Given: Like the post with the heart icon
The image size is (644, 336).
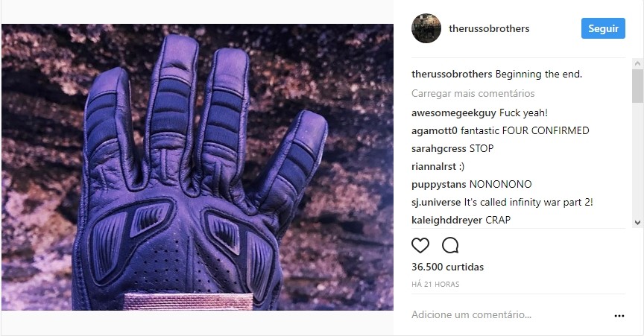Looking at the screenshot, I should pos(420,245).
